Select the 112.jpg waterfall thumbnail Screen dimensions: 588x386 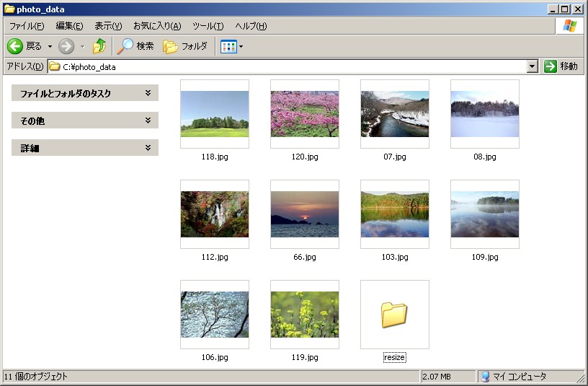pyautogui.click(x=215, y=214)
